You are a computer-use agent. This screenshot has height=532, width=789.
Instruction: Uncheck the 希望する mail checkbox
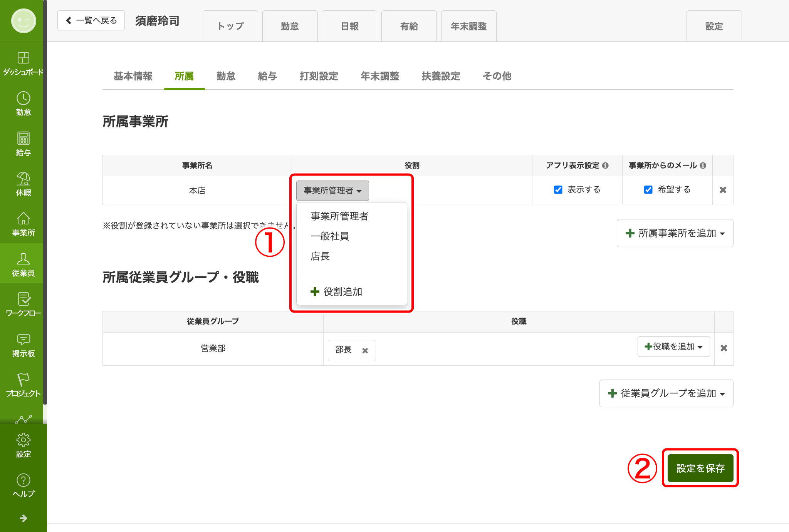coord(648,190)
